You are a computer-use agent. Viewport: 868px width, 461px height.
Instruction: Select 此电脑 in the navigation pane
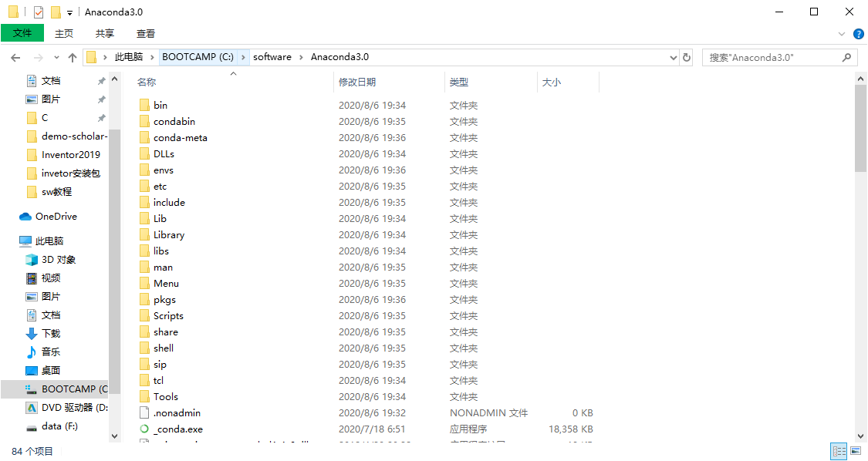pos(49,241)
